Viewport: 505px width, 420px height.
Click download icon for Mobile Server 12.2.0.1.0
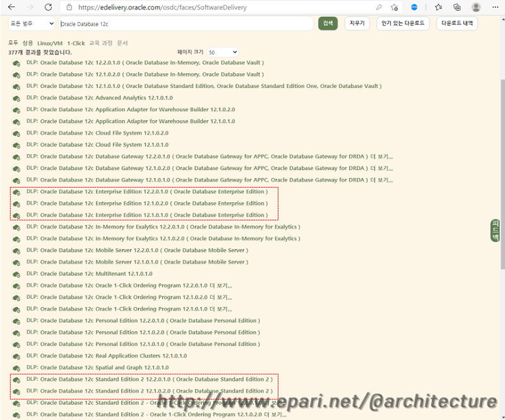(x=16, y=251)
